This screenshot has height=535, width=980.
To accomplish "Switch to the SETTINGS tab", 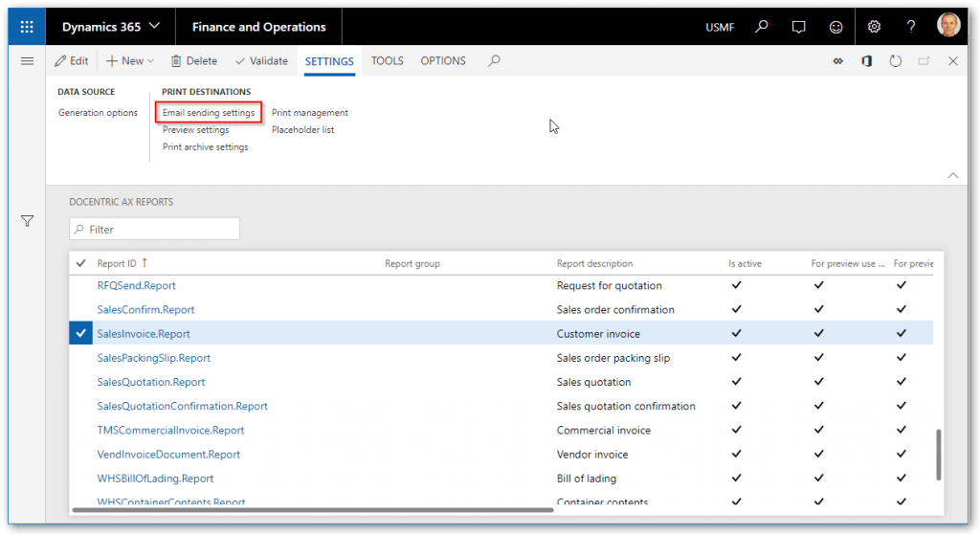I will (x=329, y=61).
